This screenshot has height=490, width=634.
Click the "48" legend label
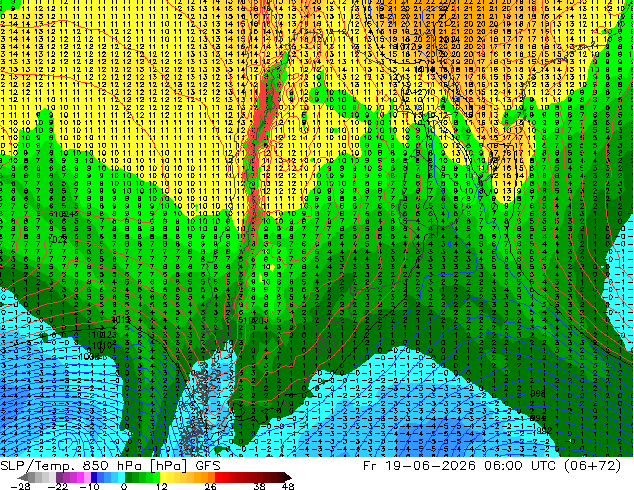pos(287,486)
